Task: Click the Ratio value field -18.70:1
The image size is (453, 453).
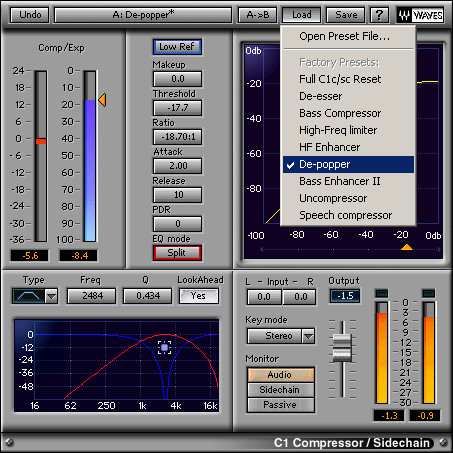Action: (177, 137)
